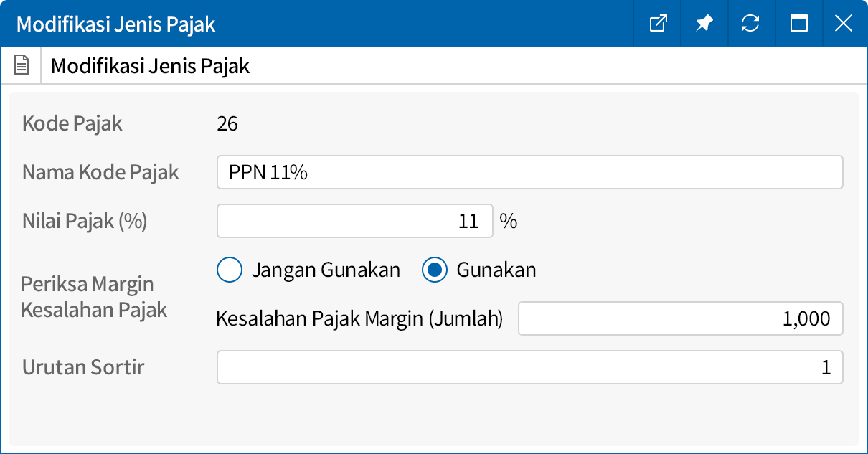868x454 pixels.
Task: Pin the Modifikasi Jenis Pajak dialog
Action: point(704,23)
